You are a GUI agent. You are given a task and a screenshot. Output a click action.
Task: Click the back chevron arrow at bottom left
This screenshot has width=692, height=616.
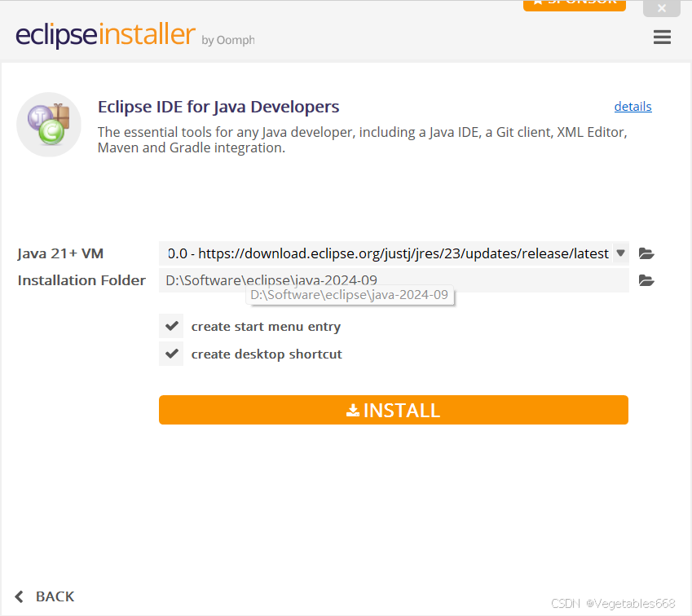pyautogui.click(x=19, y=596)
